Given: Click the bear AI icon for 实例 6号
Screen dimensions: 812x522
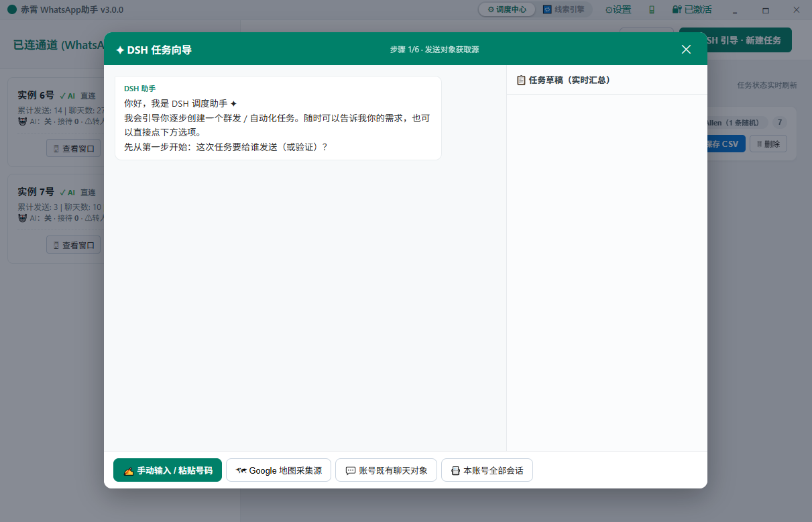Looking at the screenshot, I should pyautogui.click(x=22, y=121).
